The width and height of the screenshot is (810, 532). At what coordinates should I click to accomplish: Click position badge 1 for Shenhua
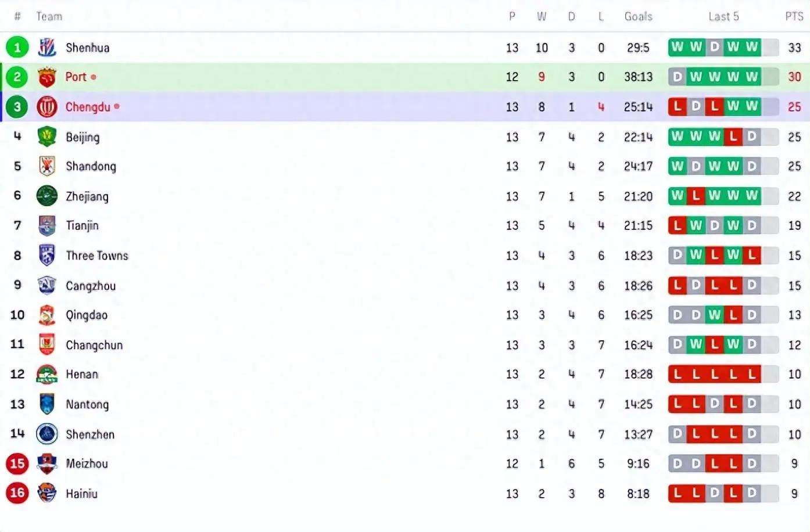(17, 47)
